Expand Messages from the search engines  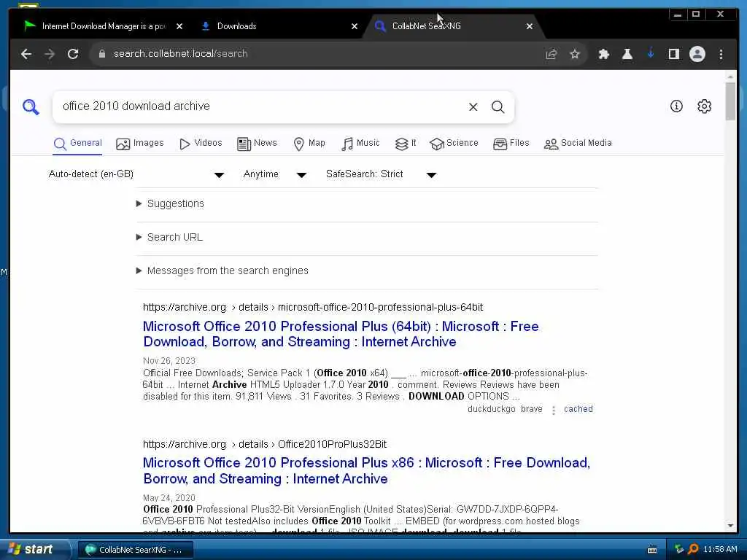tap(222, 271)
